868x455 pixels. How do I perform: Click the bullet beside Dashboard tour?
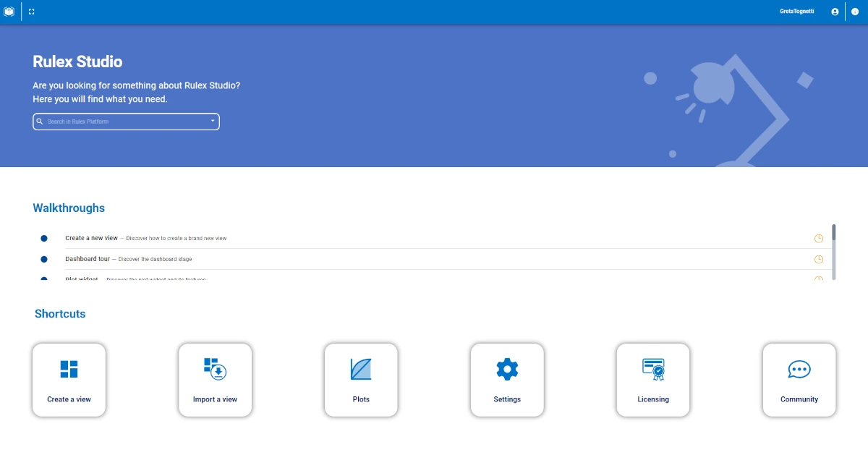[x=44, y=259]
